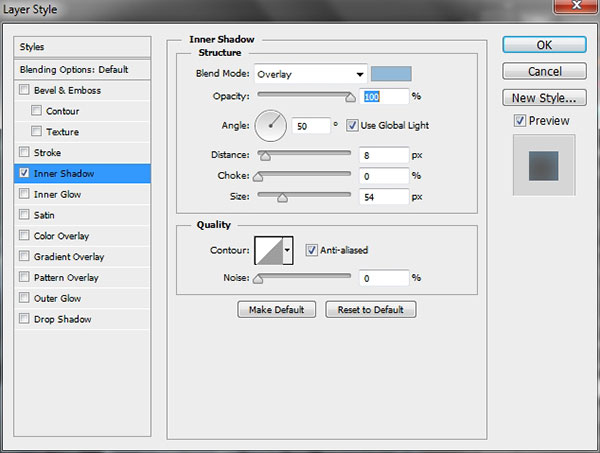Select the Color Overlay style row
Viewport: 600px width, 453px height.
coord(82,235)
